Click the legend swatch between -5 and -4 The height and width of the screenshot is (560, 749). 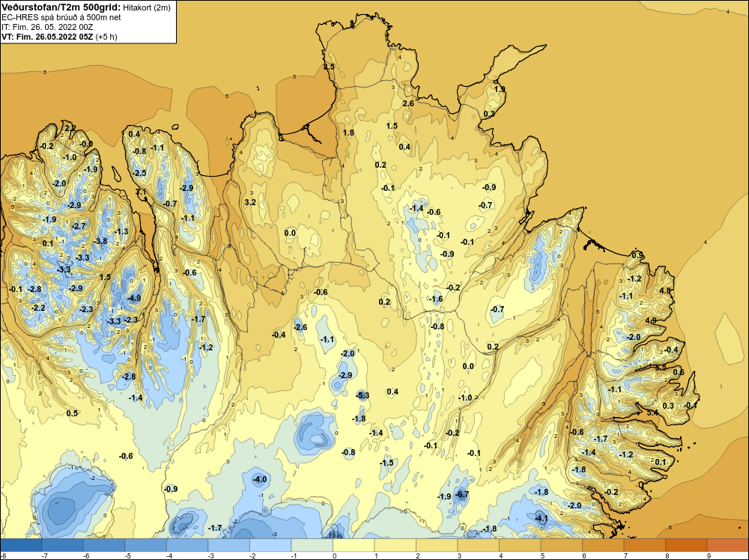click(146, 545)
